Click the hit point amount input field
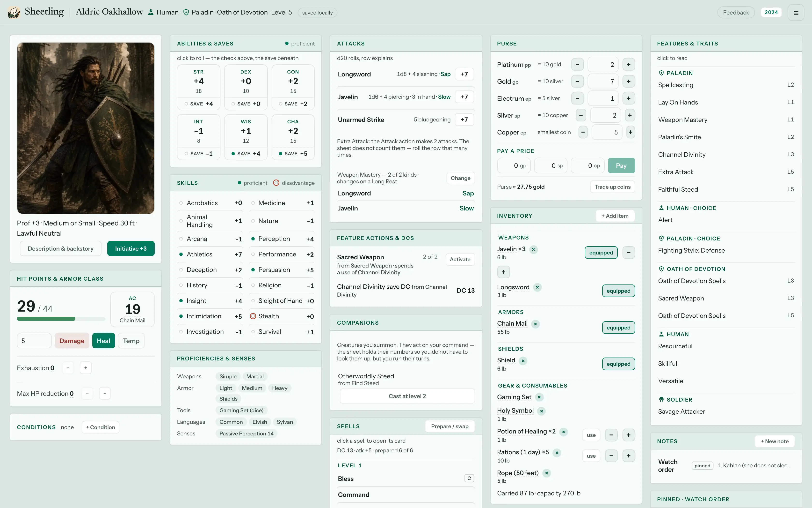Screen dimensions: 812x508 34,341
